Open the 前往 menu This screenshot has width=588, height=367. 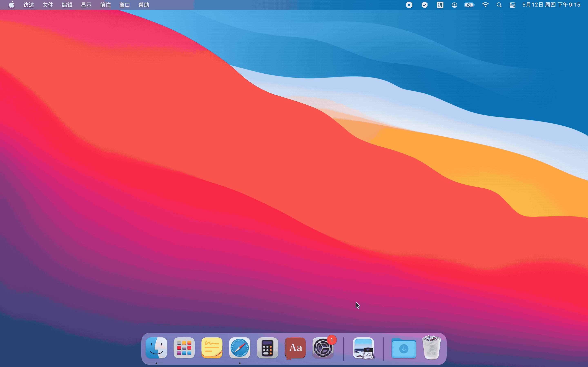click(105, 5)
